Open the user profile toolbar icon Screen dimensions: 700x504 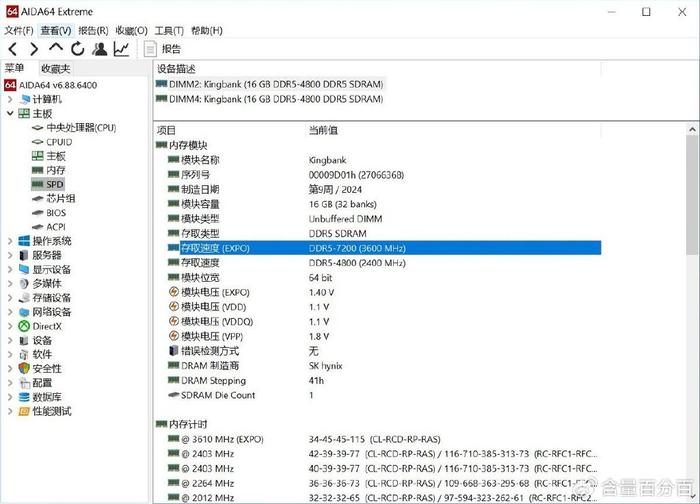(100, 49)
